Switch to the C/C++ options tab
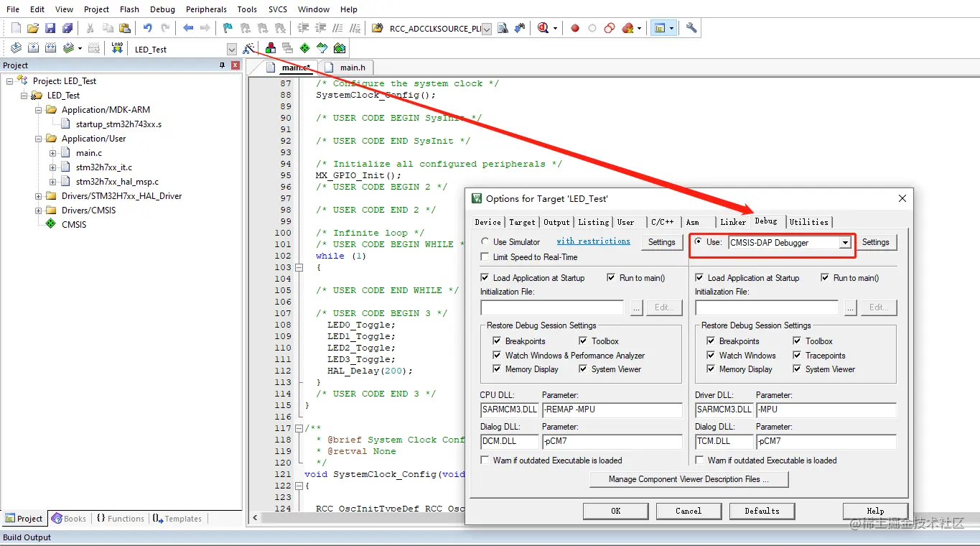 [663, 222]
